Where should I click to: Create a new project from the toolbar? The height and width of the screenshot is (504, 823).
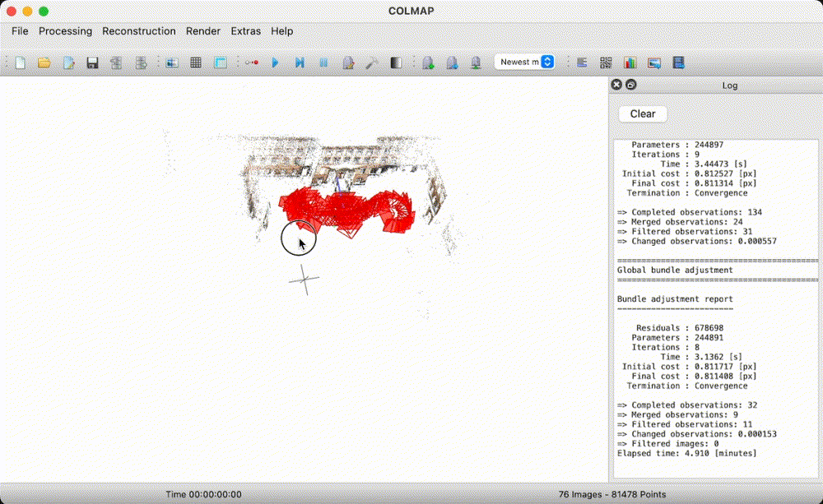coord(21,63)
